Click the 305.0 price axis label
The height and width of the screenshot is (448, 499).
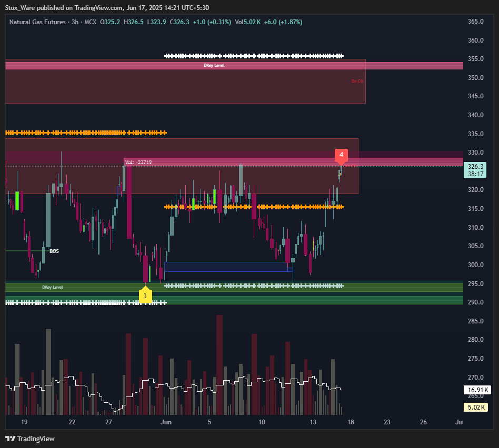coord(475,246)
